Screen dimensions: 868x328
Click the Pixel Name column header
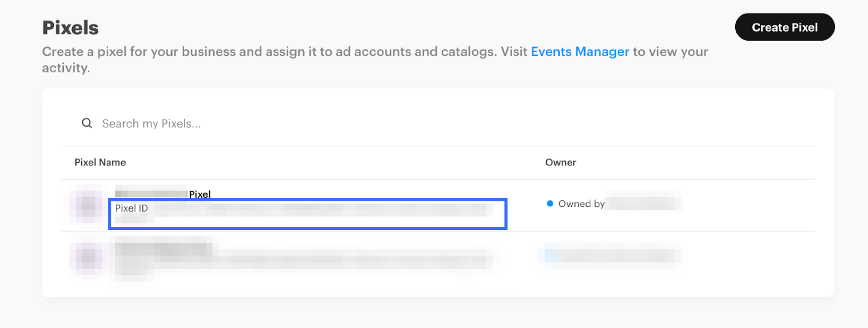pyautogui.click(x=100, y=162)
